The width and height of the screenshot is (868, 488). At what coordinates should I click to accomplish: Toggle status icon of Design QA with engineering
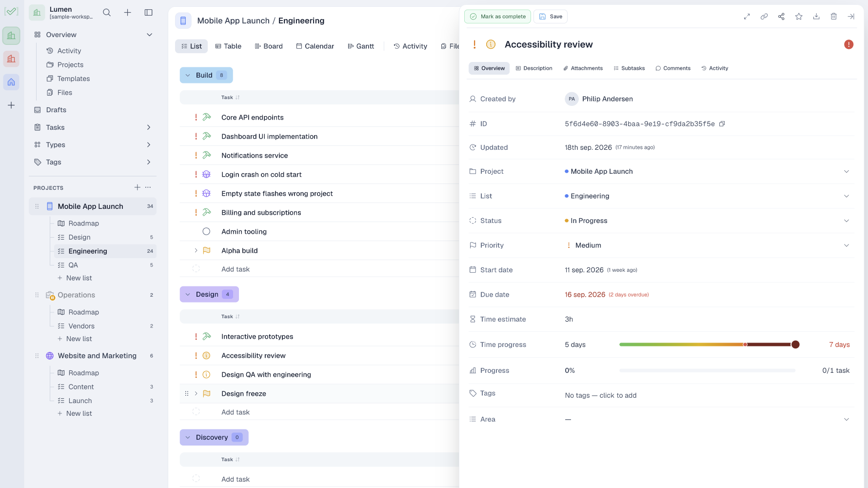pyautogui.click(x=206, y=374)
